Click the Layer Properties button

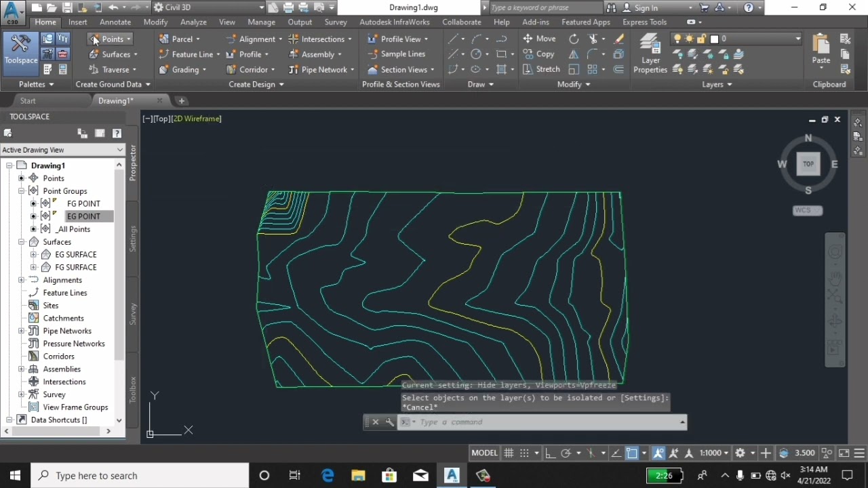[650, 54]
